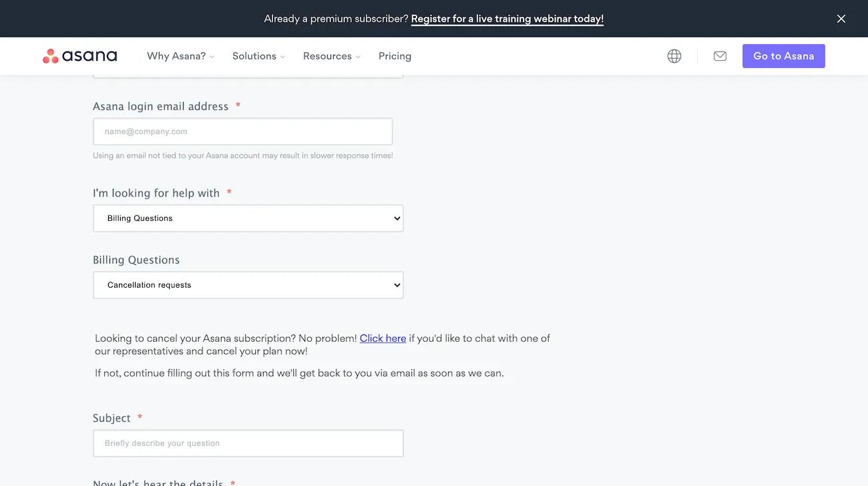
Task: Open the live training webinar registration link
Action: [507, 17]
